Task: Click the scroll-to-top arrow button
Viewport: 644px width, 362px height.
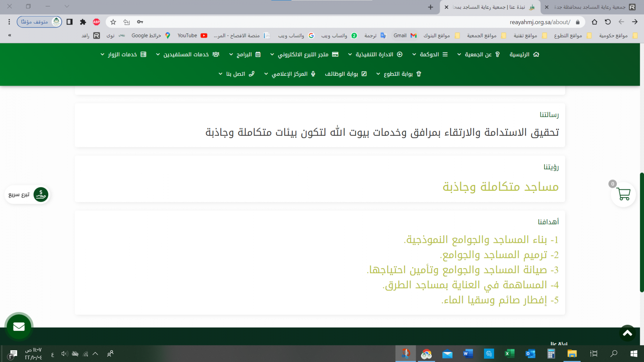Action: pos(627,333)
